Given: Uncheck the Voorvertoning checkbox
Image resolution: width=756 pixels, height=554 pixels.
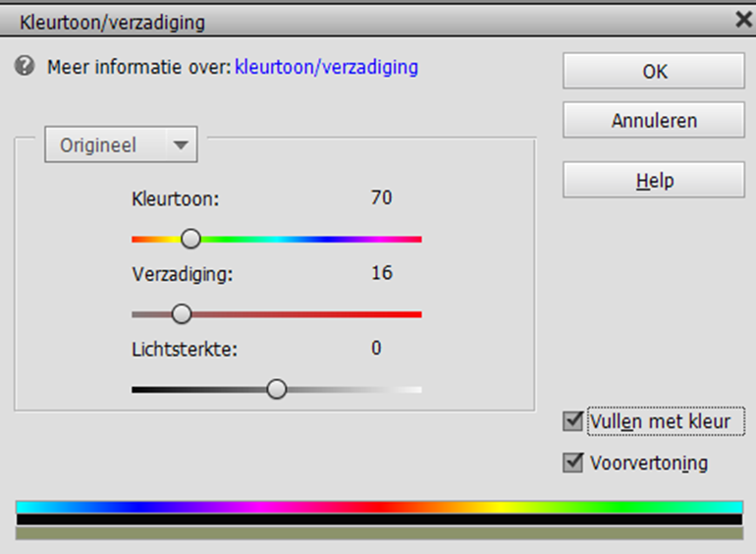Looking at the screenshot, I should click(x=573, y=462).
